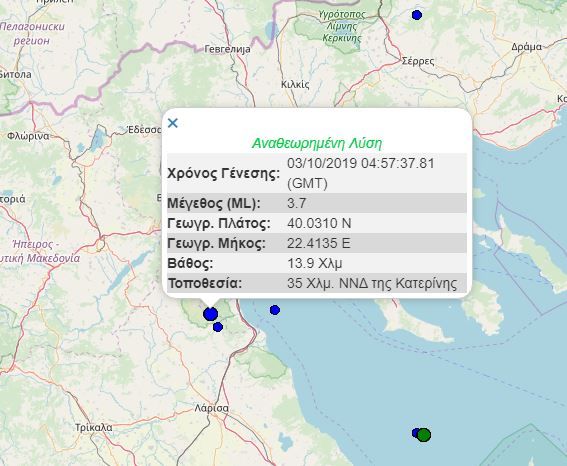Image resolution: width=567 pixels, height=466 pixels.
Task: Click the Χρόνος Γένεσης time row
Action: (317, 173)
